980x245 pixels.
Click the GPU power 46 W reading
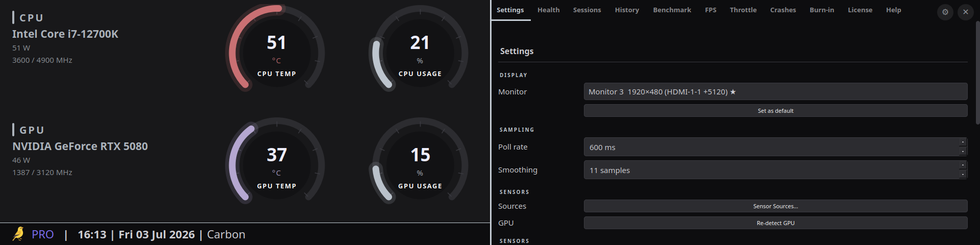point(21,160)
